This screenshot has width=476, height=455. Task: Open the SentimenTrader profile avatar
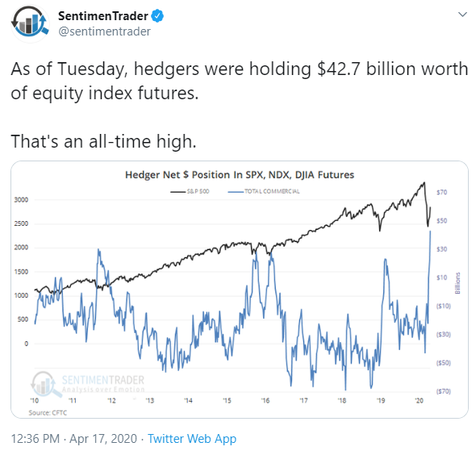30,23
